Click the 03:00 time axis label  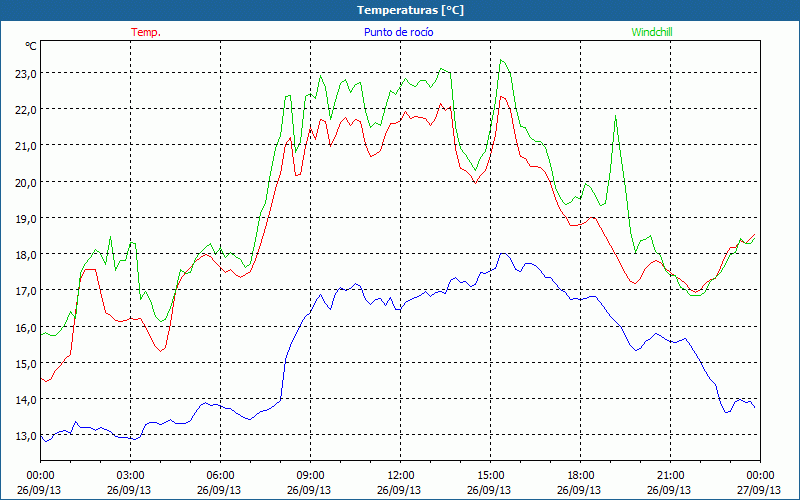[x=130, y=476]
